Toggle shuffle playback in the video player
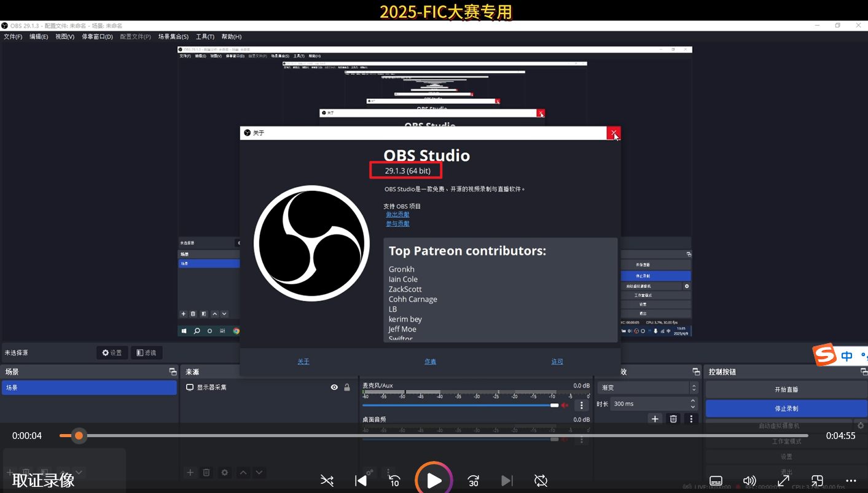Screen dimensions: 868x493 pyautogui.click(x=327, y=481)
